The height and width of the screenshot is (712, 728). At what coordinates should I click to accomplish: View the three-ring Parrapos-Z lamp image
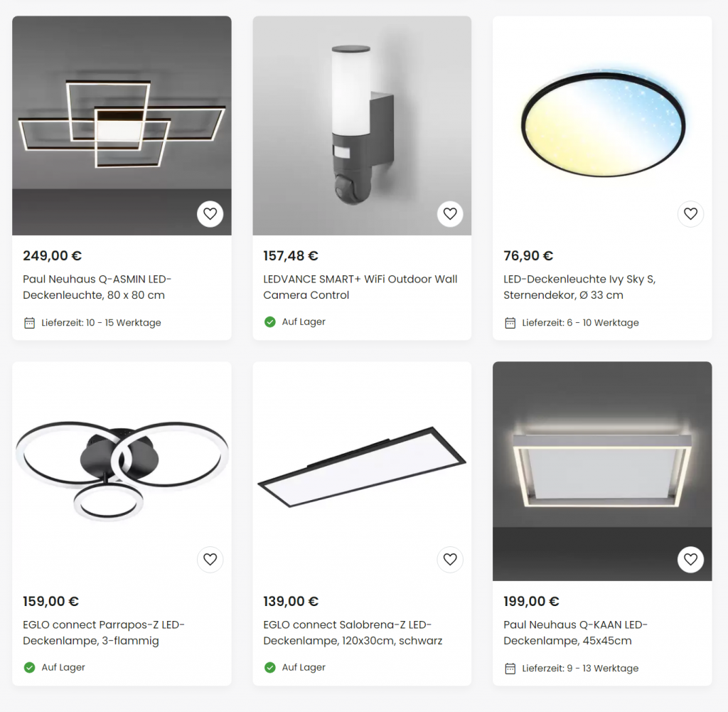[122, 471]
